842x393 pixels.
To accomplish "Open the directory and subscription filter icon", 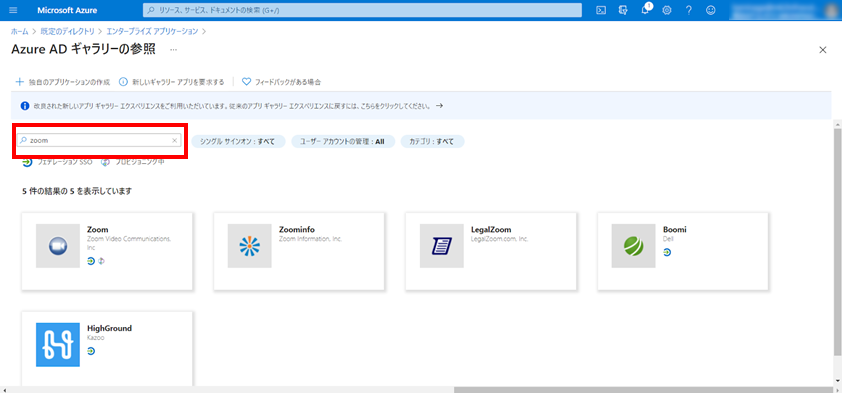I will click(x=623, y=10).
